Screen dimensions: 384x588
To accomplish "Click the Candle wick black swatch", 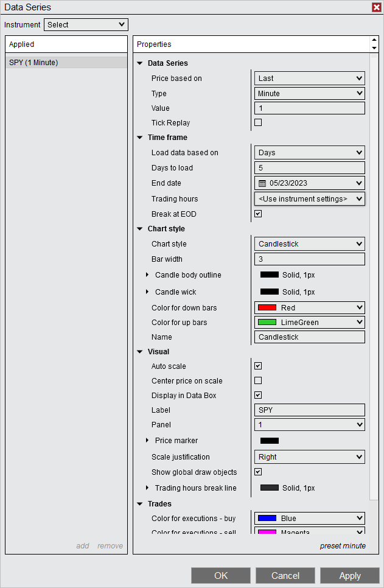I will [269, 292].
